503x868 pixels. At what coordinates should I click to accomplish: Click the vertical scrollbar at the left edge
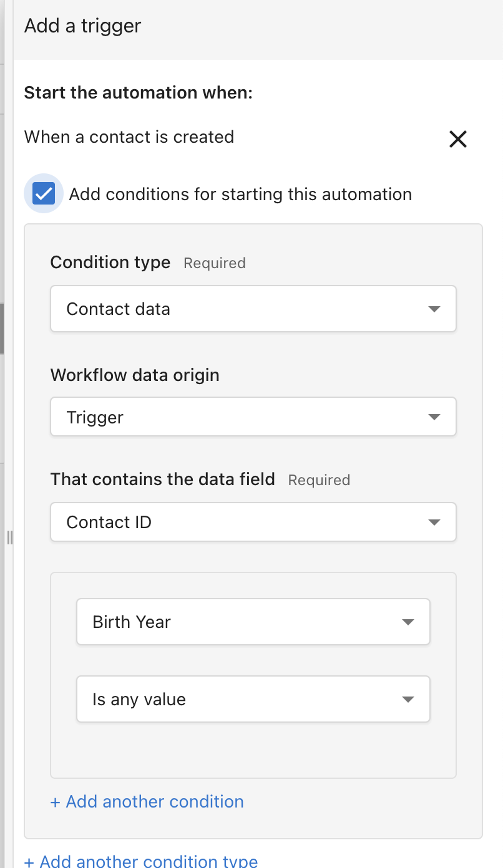tap(2, 327)
